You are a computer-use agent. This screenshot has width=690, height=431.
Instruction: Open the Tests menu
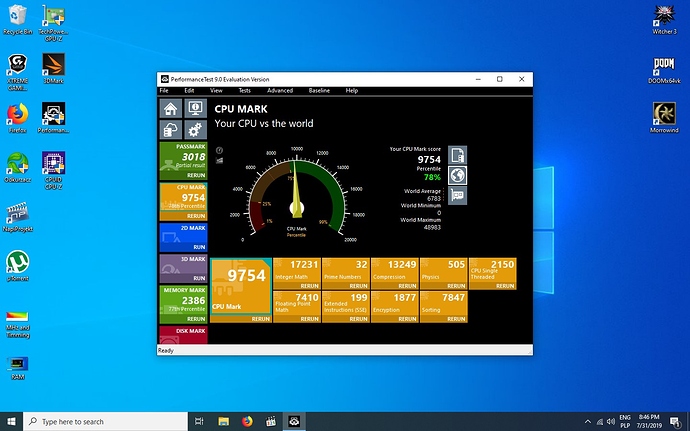pyautogui.click(x=245, y=91)
